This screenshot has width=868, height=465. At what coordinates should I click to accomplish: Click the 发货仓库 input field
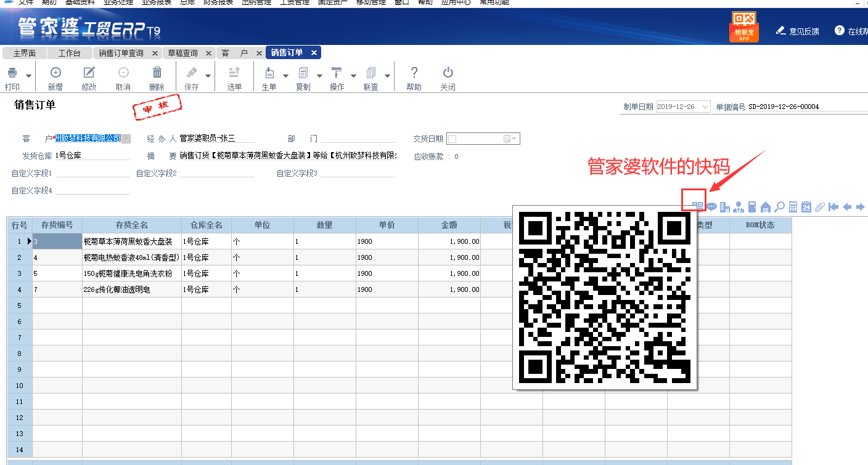pos(92,156)
